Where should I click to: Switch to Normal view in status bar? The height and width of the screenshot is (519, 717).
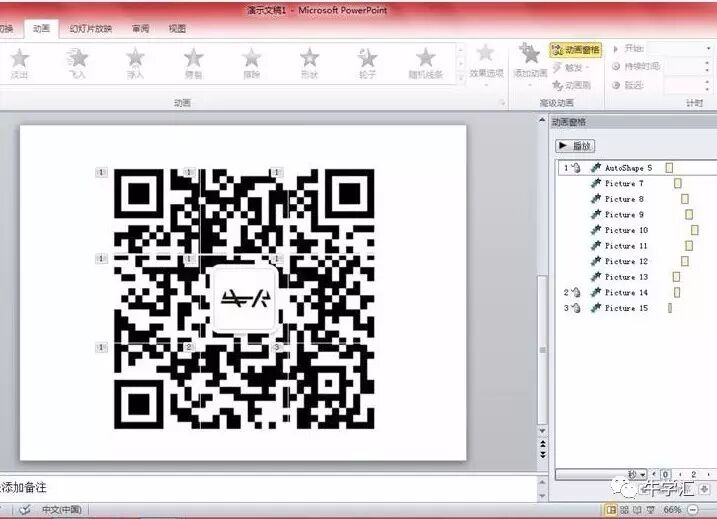tap(610, 509)
